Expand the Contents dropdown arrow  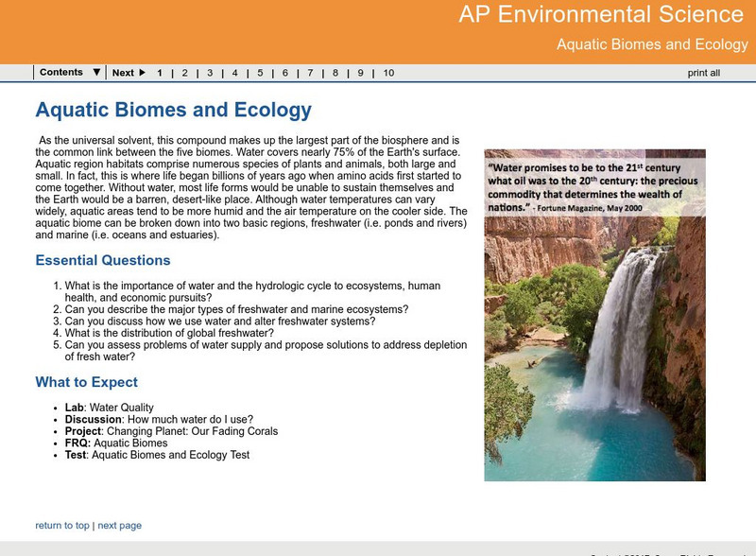point(96,72)
